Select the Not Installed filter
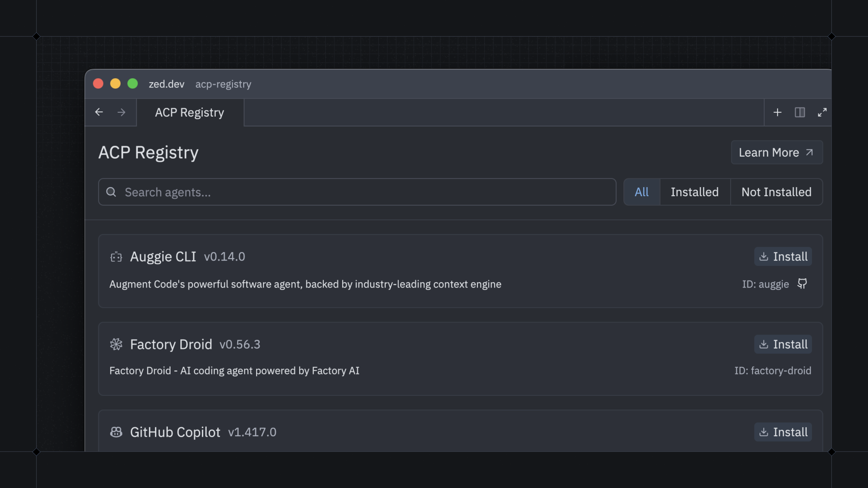 776,192
